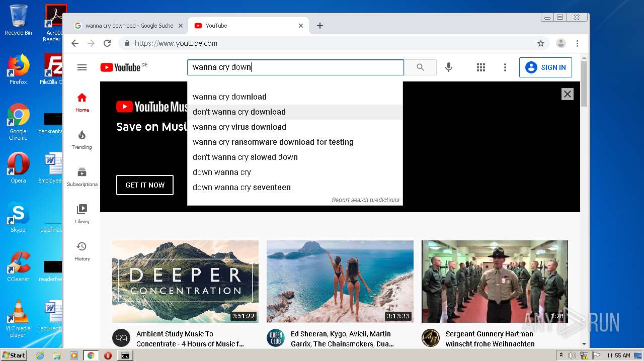Open CCleaner desktop shortcut
Screen dimensions: 644x362
point(18,266)
